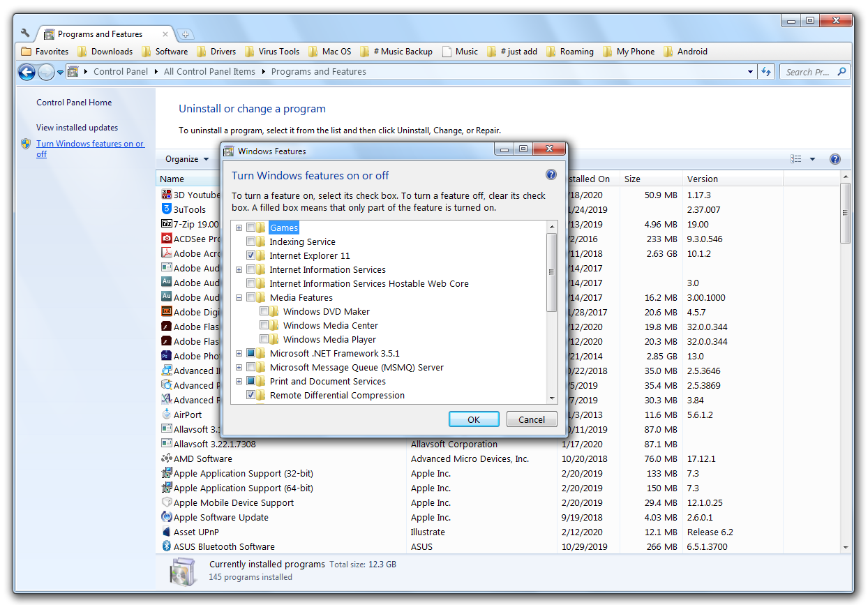The width and height of the screenshot is (868, 605).
Task: Confirm Windows Features with OK
Action: point(474,419)
